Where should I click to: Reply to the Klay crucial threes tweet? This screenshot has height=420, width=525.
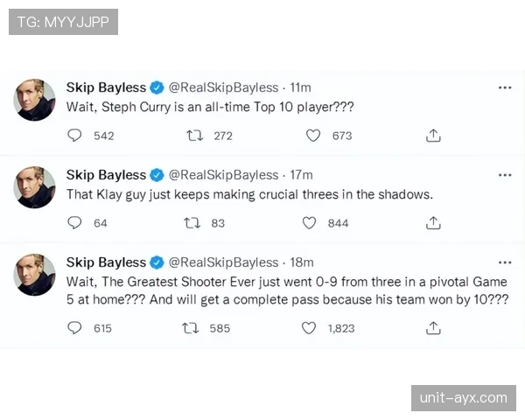point(75,223)
